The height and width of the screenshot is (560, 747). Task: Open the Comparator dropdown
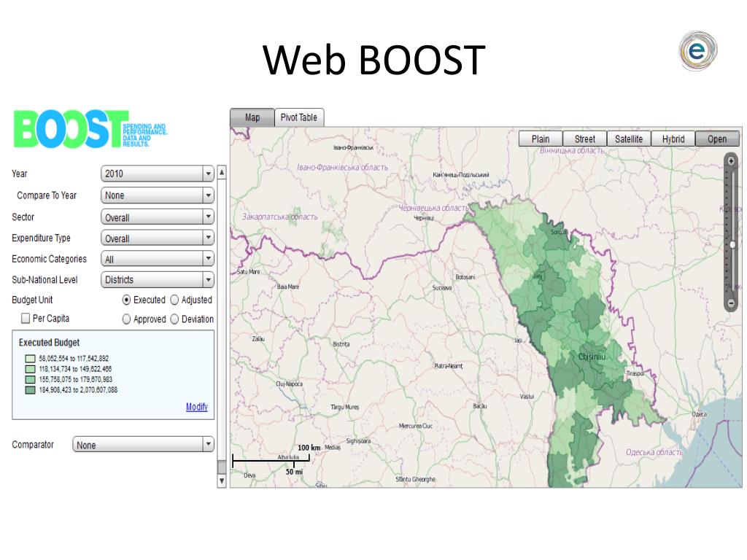click(x=143, y=445)
